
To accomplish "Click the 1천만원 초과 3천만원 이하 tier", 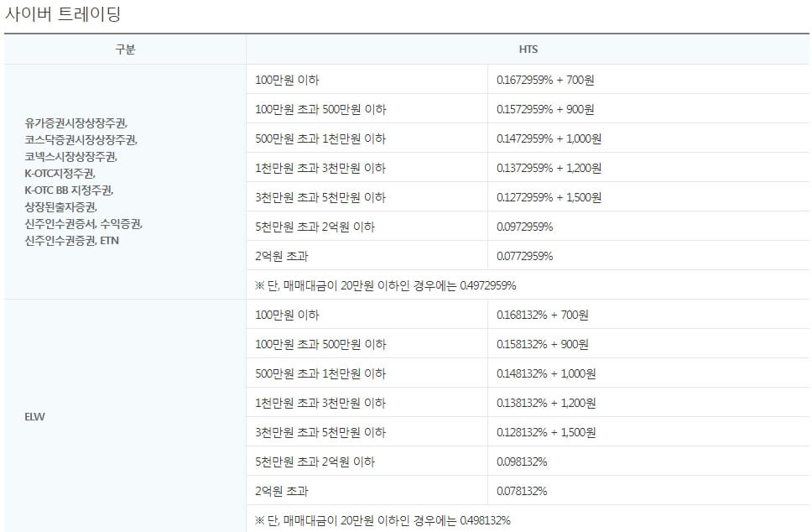I will tap(314, 167).
